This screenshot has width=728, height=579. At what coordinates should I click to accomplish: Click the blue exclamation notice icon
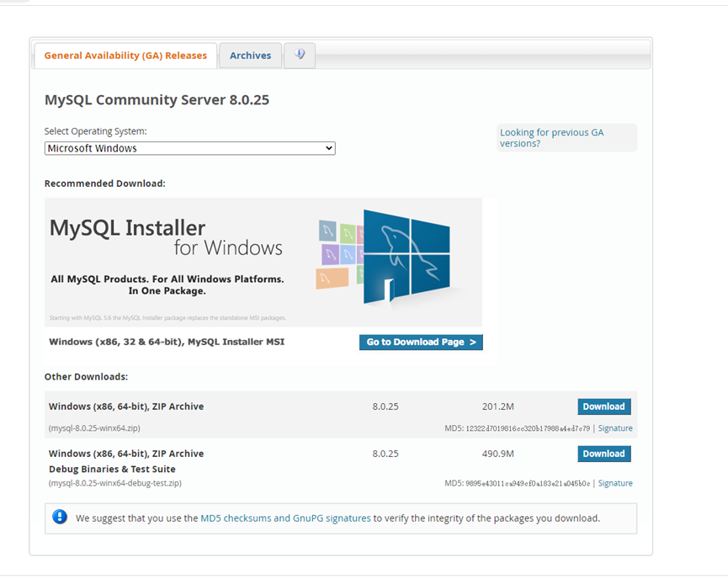[60, 517]
